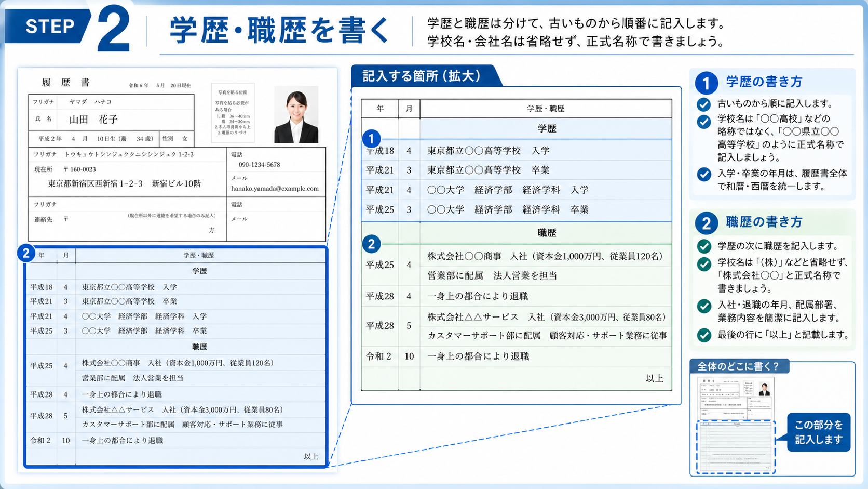This screenshot has height=489, width=868.
Task: Select the applicant portrait photo on the resume
Action: [296, 114]
